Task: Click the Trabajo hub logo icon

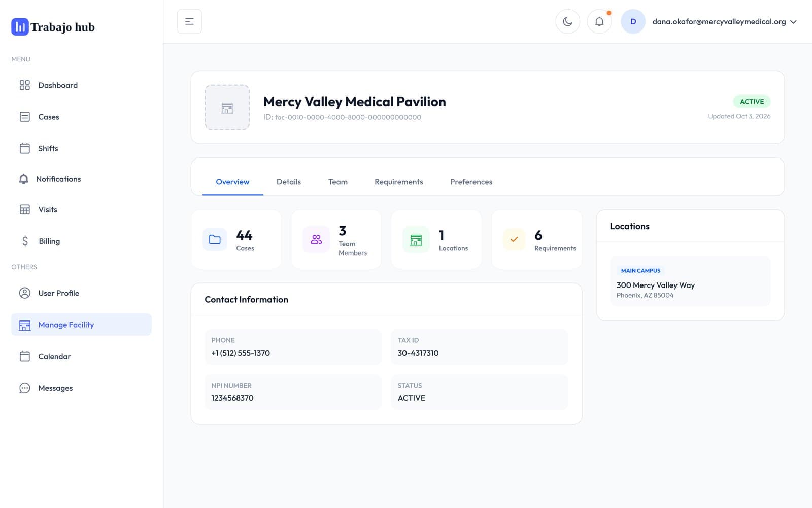Action: point(20,27)
